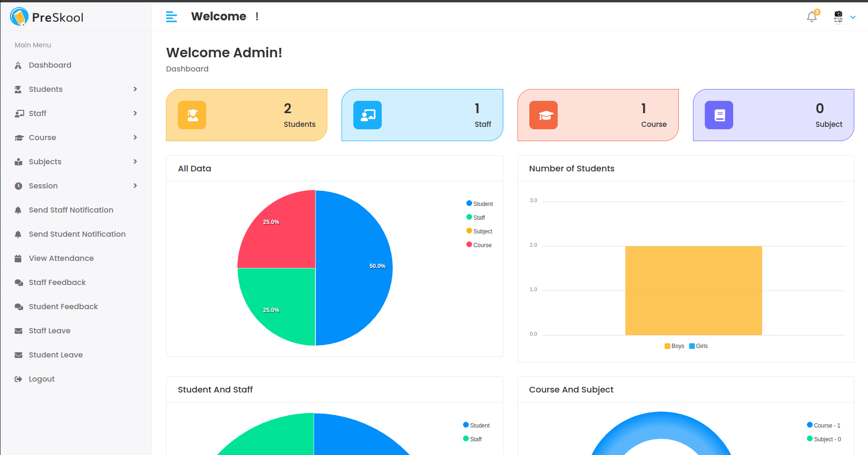Click the Logout option
Screen dimensions: 868x455
click(42, 379)
